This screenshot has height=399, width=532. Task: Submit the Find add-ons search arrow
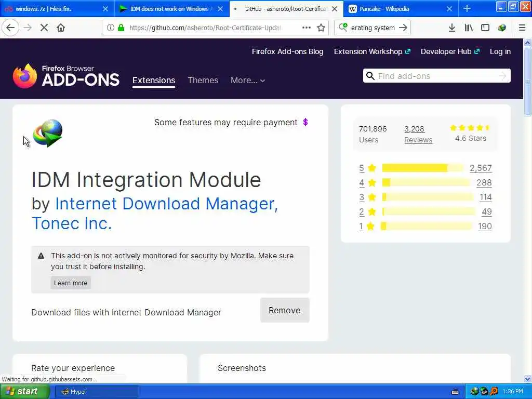(x=502, y=76)
